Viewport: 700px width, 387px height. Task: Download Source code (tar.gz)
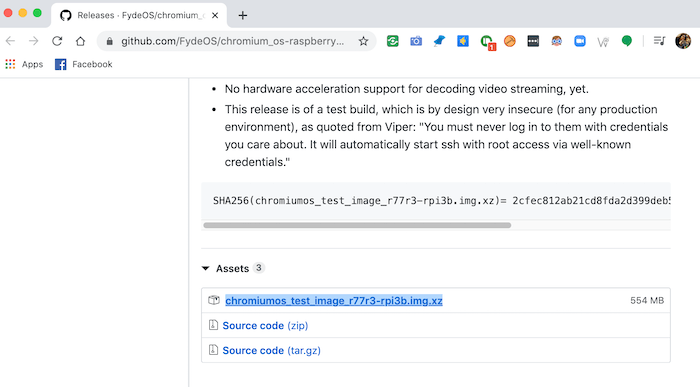click(x=271, y=350)
